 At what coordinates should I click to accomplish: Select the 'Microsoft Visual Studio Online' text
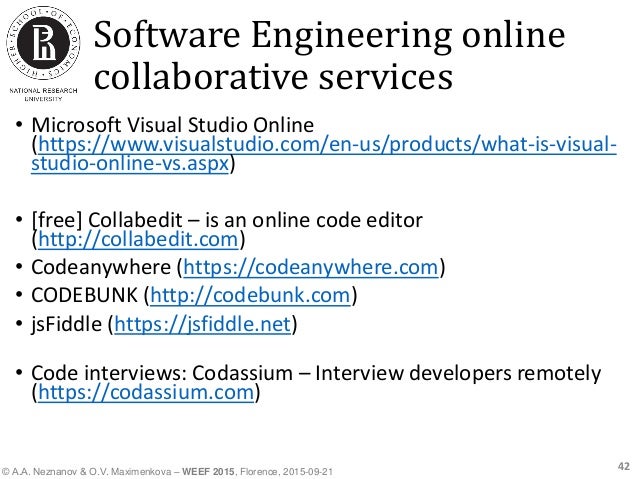173,125
